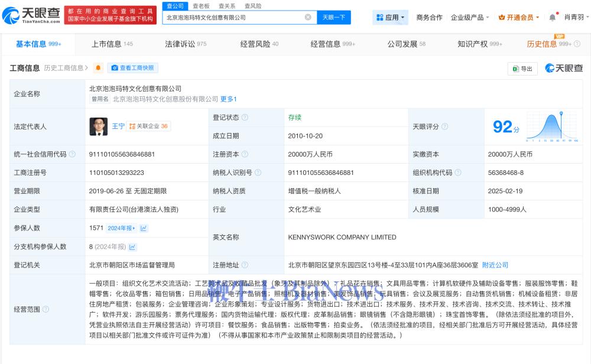Open the notification bell in the header
This screenshot has width=591, height=364.
tap(552, 17)
